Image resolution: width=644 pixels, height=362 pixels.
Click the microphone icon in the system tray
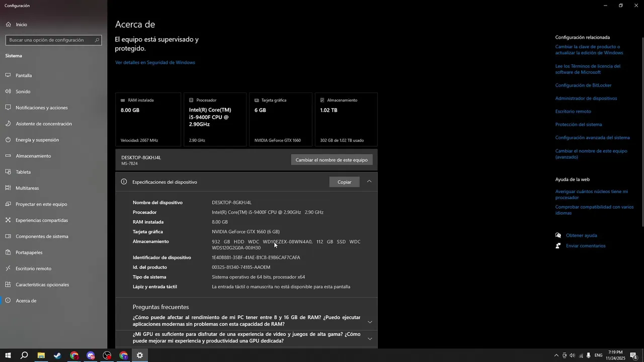[589, 355]
